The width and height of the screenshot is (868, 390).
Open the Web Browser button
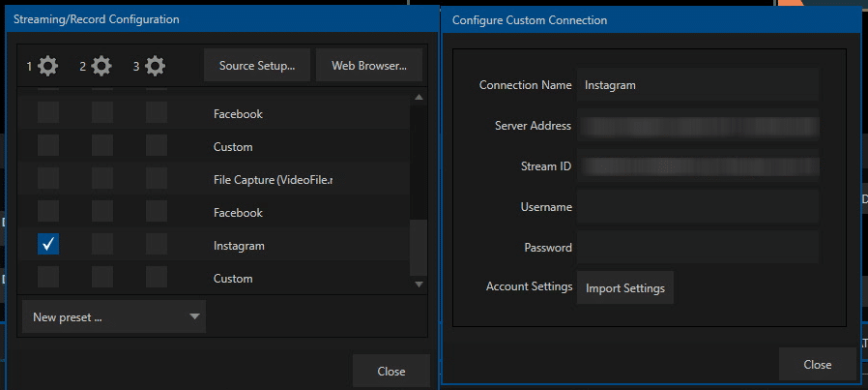click(x=369, y=66)
